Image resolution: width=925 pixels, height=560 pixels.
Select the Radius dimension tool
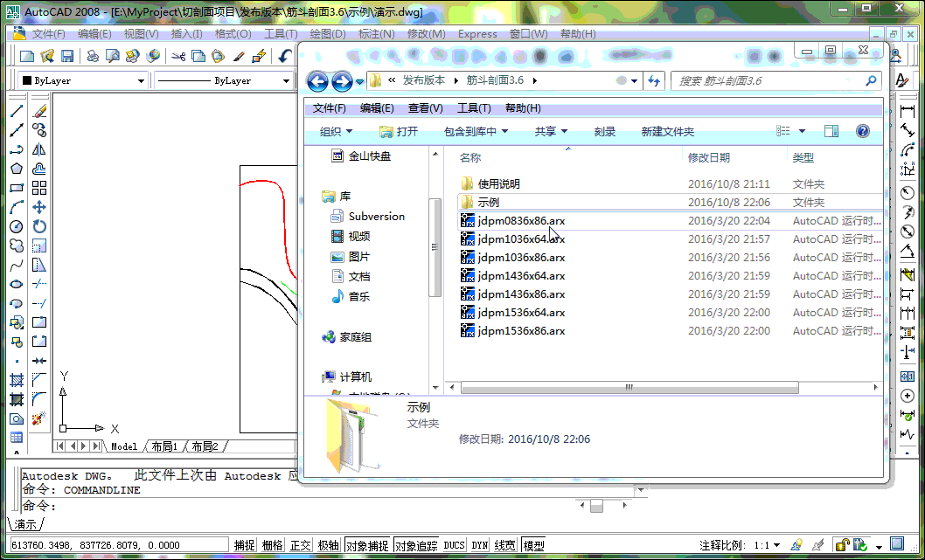click(908, 193)
